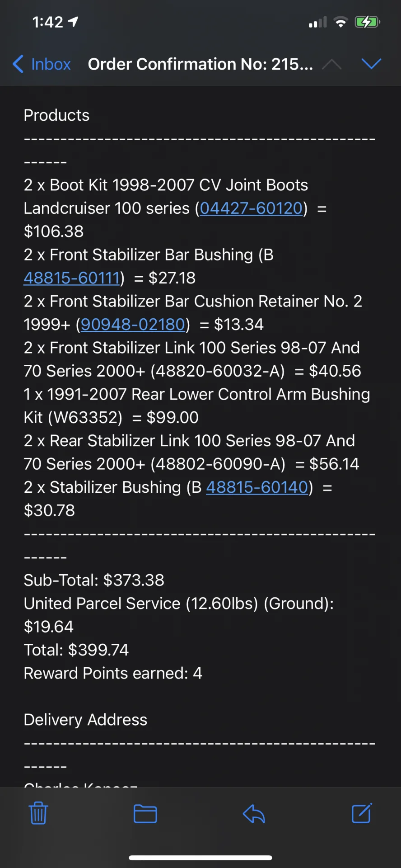This screenshot has width=401, height=868.
Task: Tap the Wi-Fi status icon
Action: (x=340, y=22)
